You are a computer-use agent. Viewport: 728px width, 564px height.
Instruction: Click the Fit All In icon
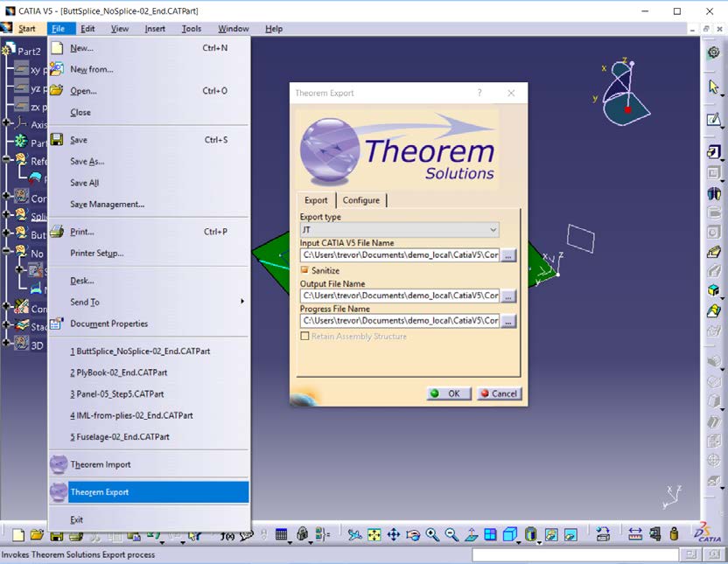coord(374,535)
